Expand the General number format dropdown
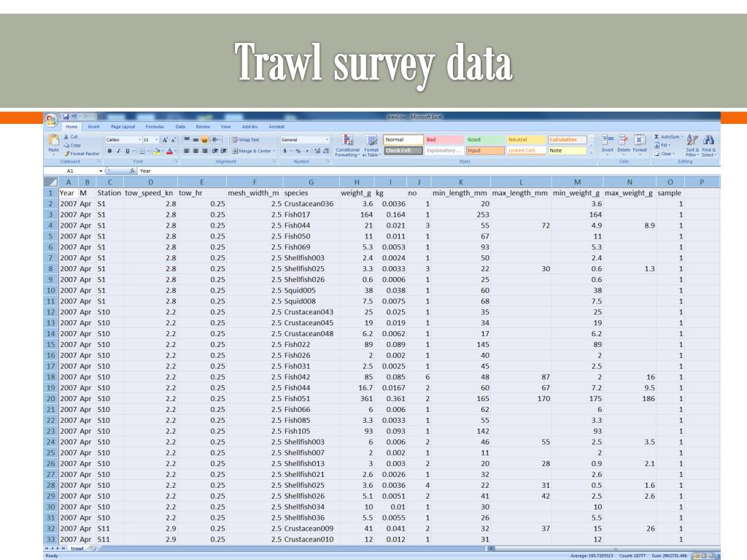The image size is (747, 560). coord(328,139)
